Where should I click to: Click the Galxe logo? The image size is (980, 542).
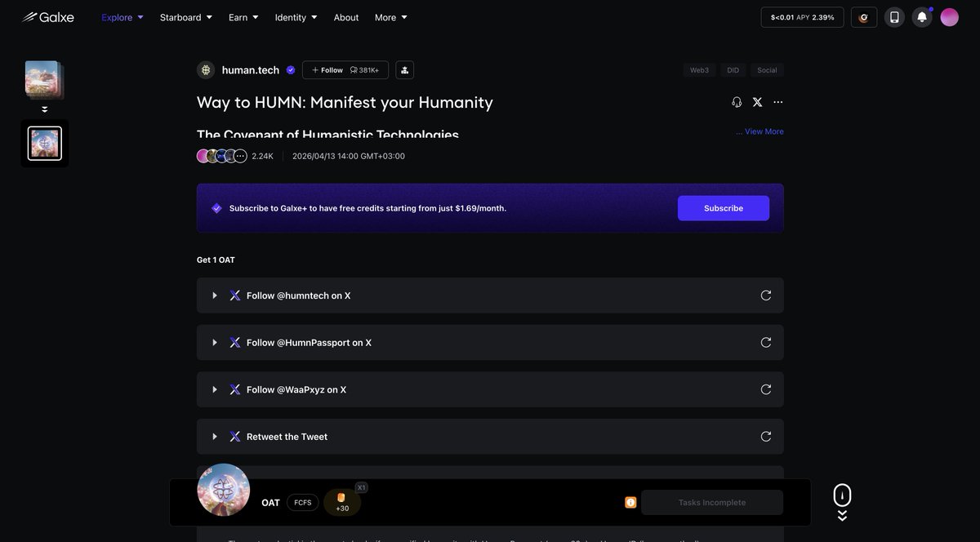(x=48, y=17)
